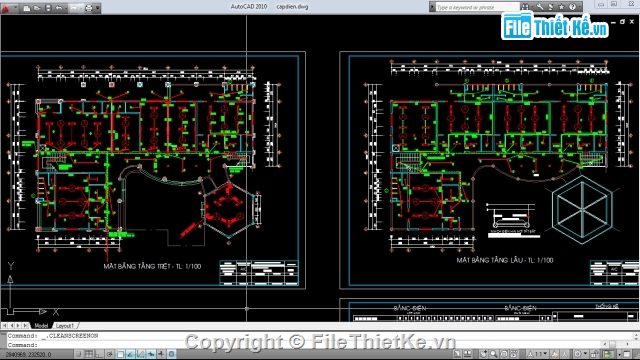640x360 pixels.
Task: Click the Undo arrow icon
Action: click(59, 7)
